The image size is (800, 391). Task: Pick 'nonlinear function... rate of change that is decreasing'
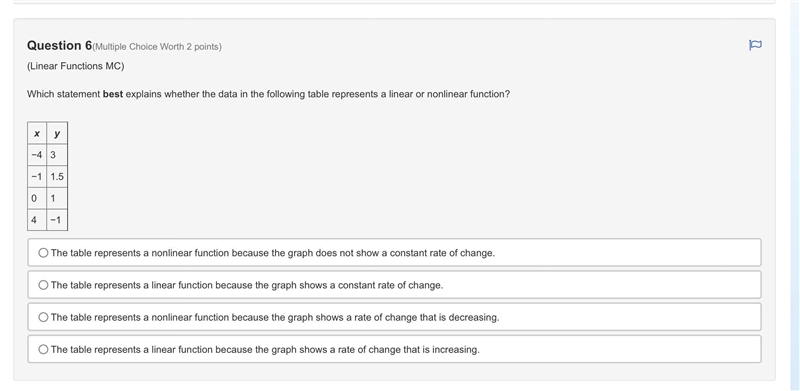394,317
